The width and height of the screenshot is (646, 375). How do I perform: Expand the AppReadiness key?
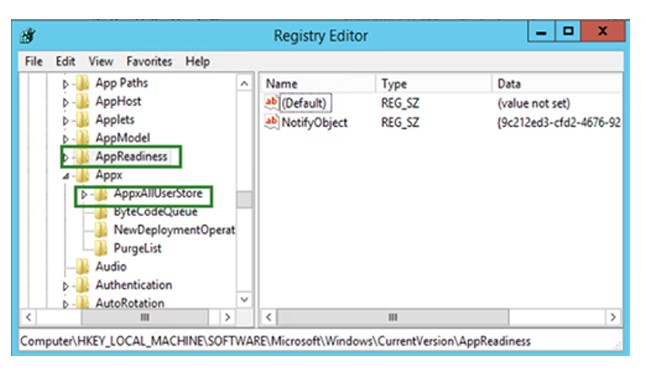(x=66, y=157)
